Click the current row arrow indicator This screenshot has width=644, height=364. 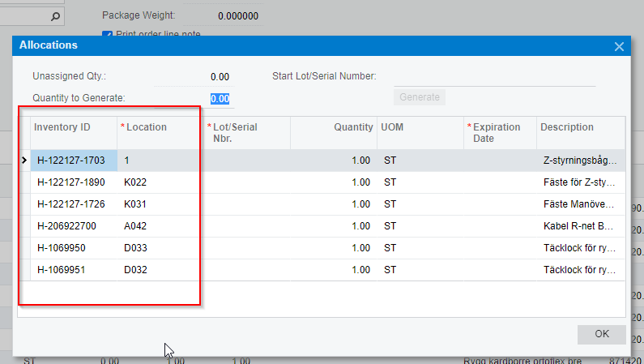[24, 161]
